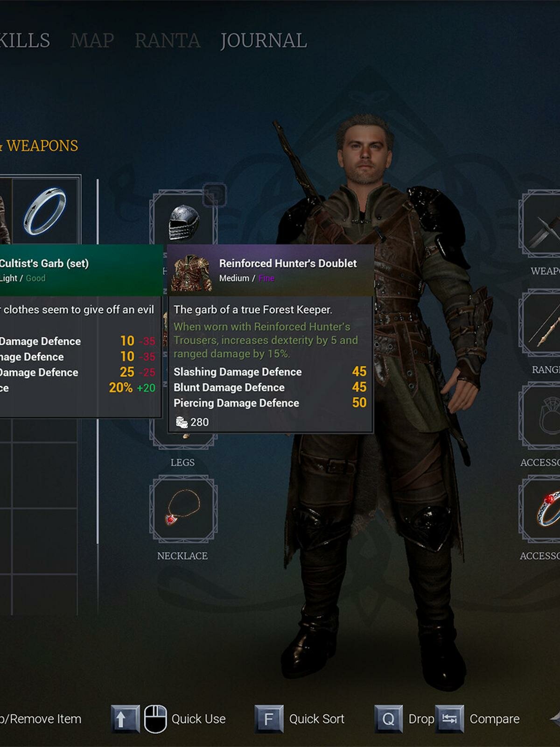Click the coin value icon showing 280
The image size is (560, 747).
click(182, 422)
